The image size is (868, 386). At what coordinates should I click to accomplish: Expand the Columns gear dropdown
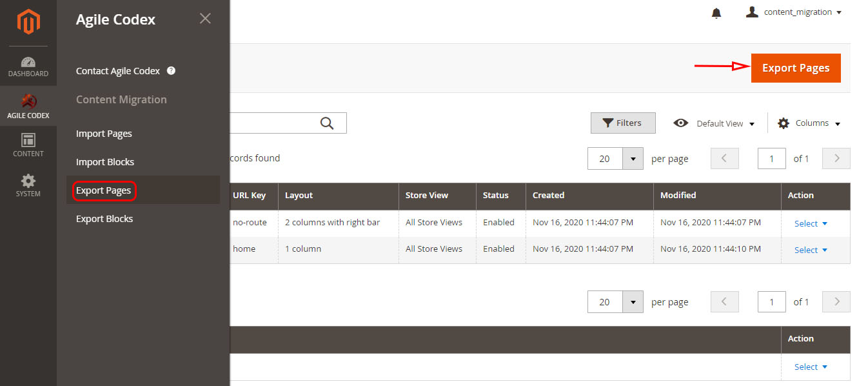[809, 123]
